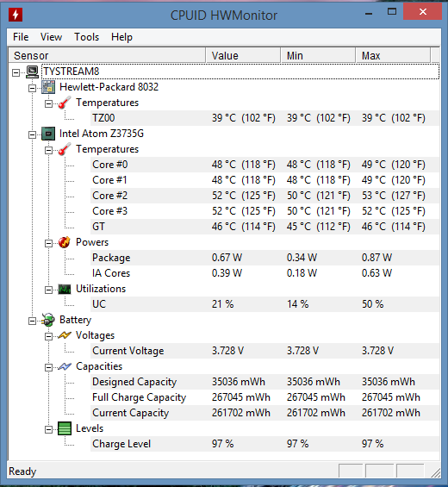Viewport: 448px width, 487px height.
Task: Click the Capacities chart icon
Action: (65, 366)
